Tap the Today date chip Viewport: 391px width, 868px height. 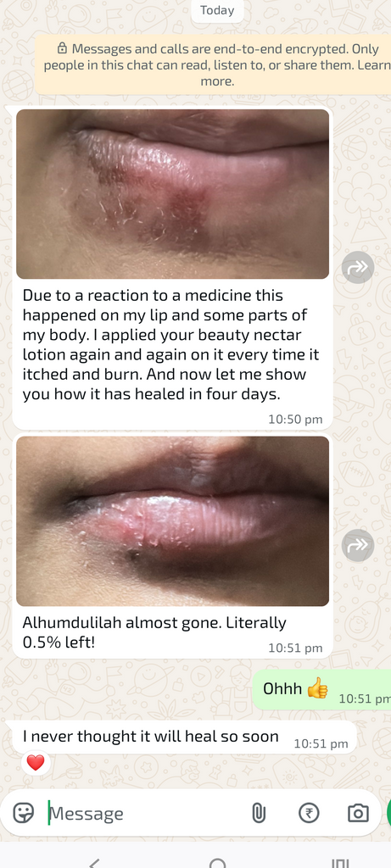217,10
